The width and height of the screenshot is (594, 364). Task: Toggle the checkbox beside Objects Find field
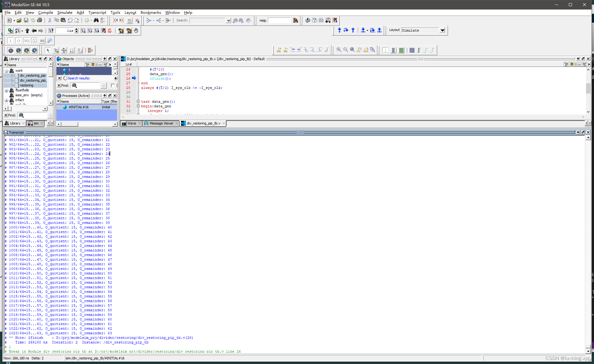tap(113, 86)
